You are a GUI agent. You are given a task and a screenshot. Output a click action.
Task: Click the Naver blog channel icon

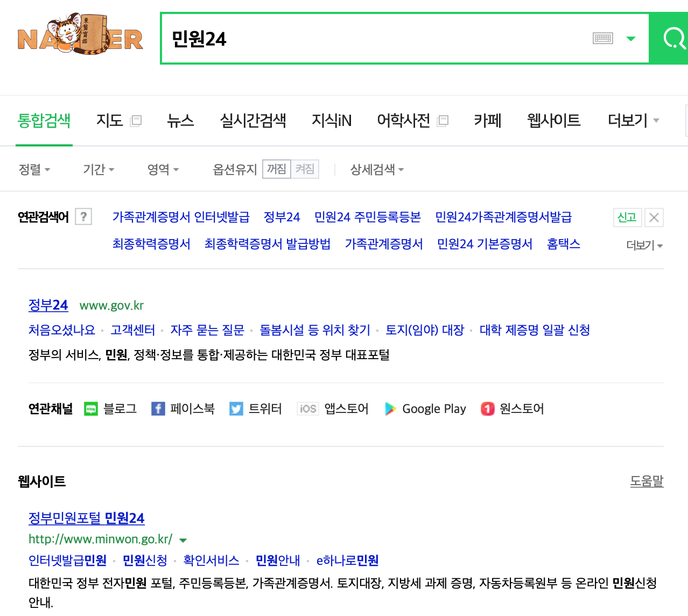point(91,409)
